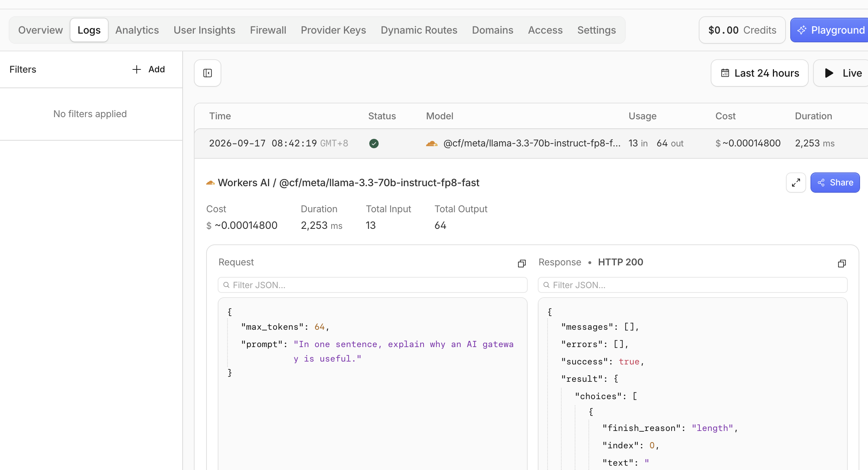
Task: Click the Request Filter JSON field
Action: pos(373,285)
